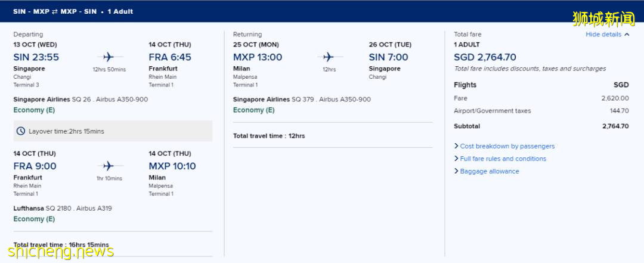
Task: Expand Cost breakdown by passengers
Action: click(507, 146)
